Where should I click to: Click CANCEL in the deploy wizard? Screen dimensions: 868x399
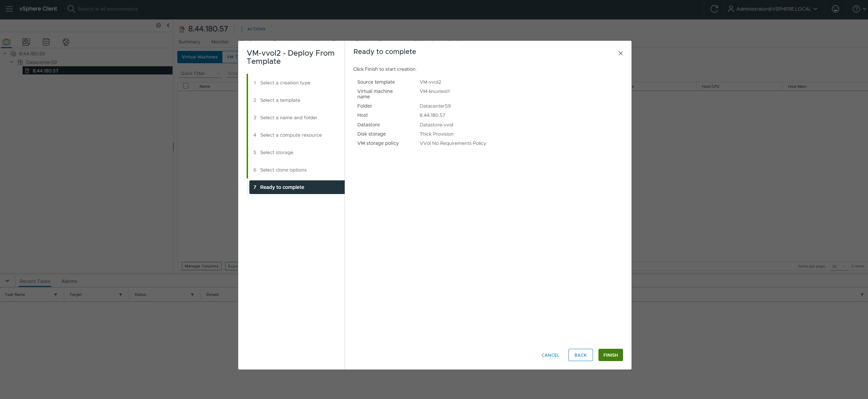point(550,355)
